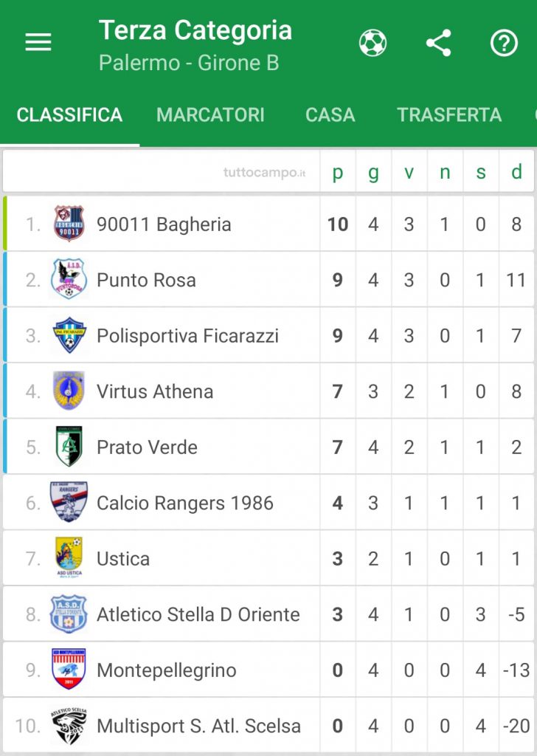Click the points column header 'p'

[x=338, y=172]
